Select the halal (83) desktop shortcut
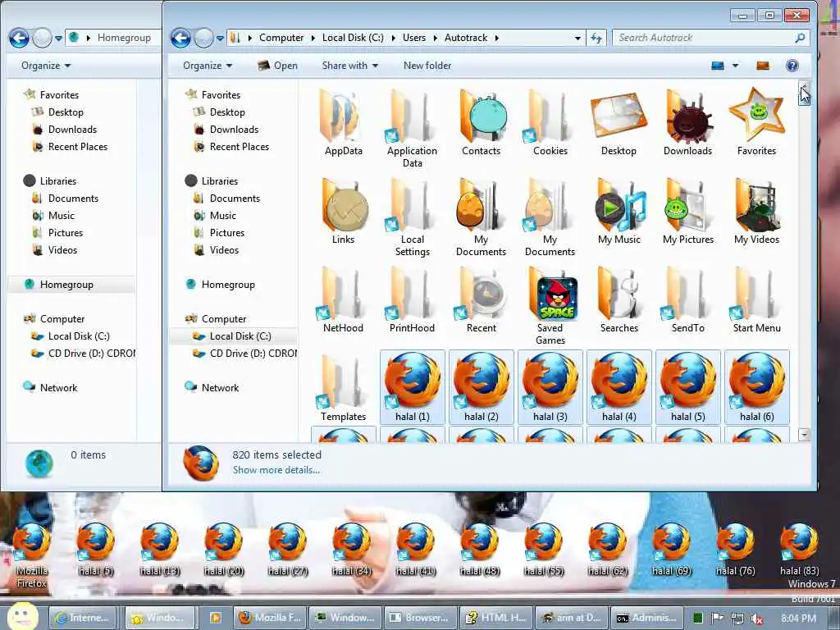The image size is (840, 630). pos(799,549)
